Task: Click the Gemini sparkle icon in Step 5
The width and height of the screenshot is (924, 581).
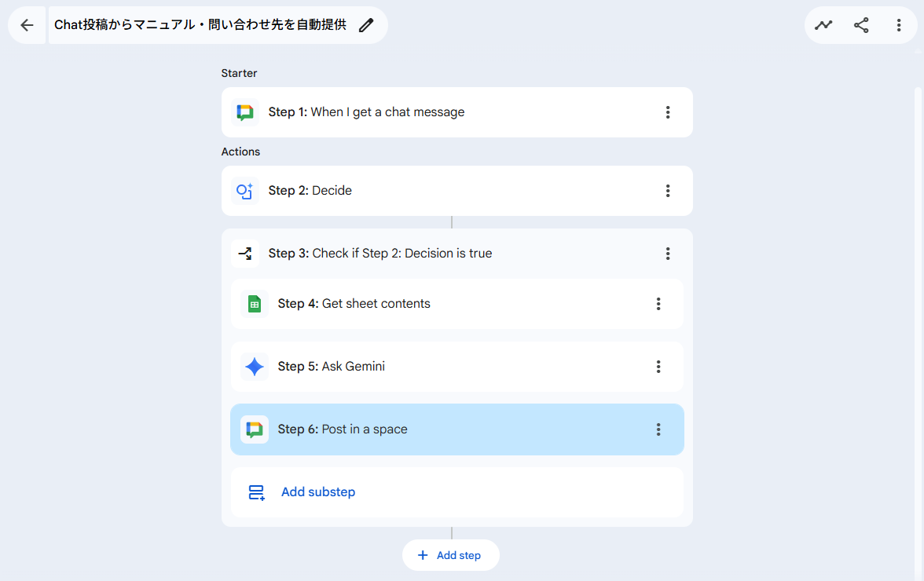Action: click(254, 367)
